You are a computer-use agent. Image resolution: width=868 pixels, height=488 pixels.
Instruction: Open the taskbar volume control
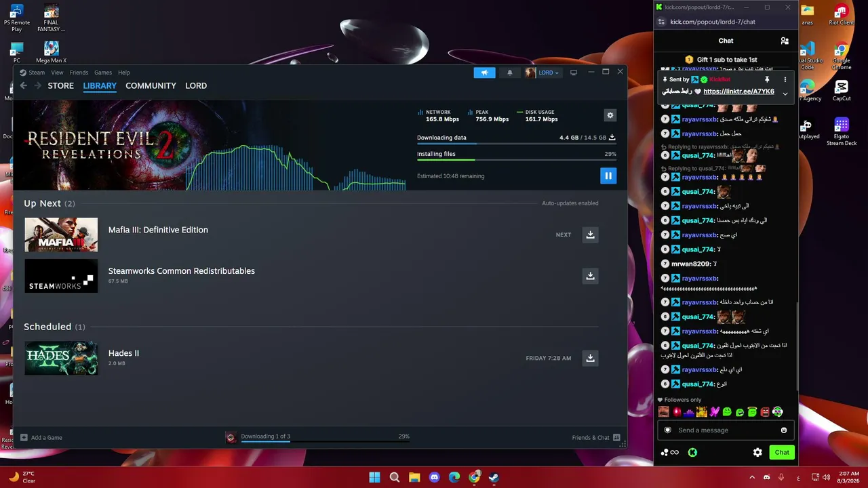point(827,477)
